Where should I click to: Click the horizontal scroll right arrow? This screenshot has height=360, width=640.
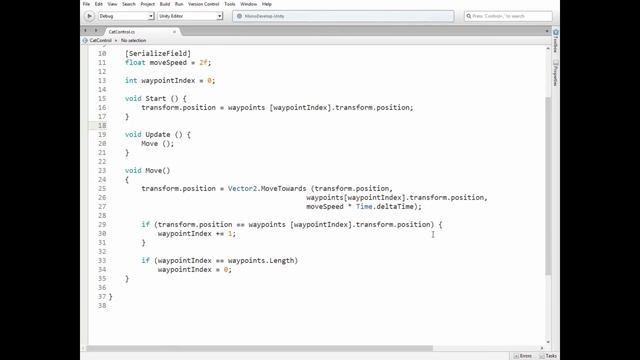pyautogui.click(x=542, y=348)
